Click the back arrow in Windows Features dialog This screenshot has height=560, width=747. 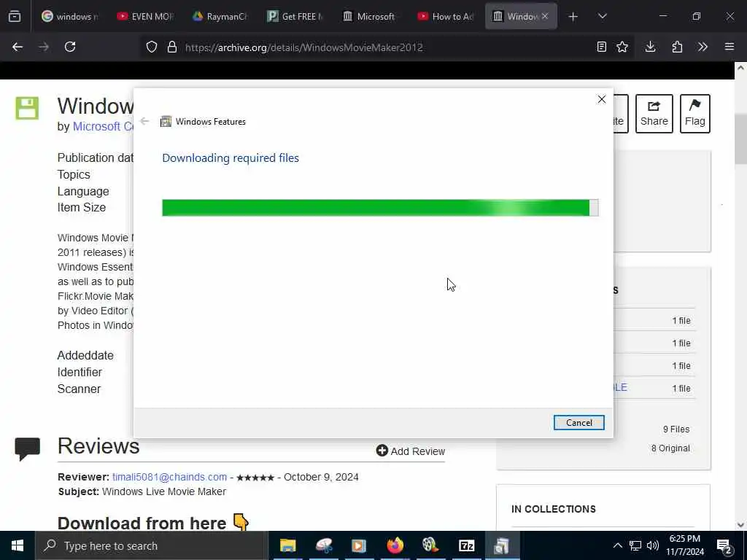click(144, 121)
